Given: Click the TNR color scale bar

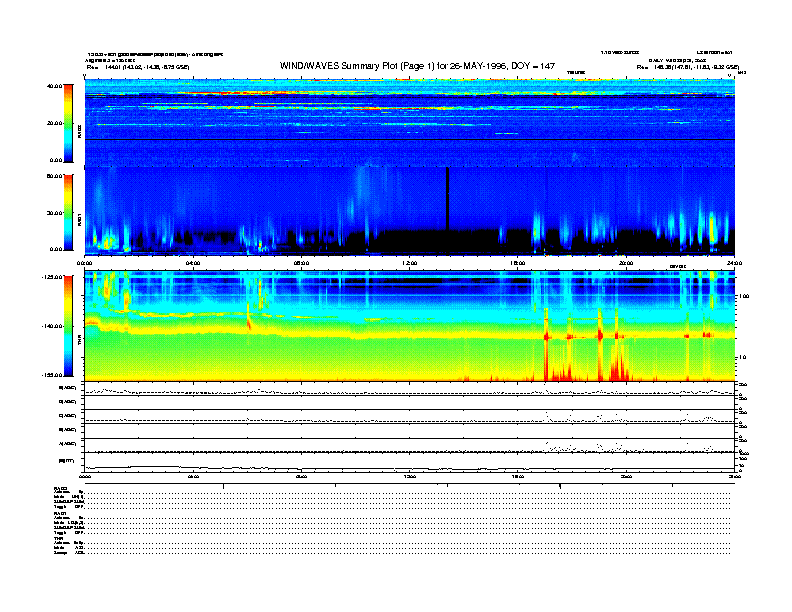Looking at the screenshot, I should click(x=68, y=326).
